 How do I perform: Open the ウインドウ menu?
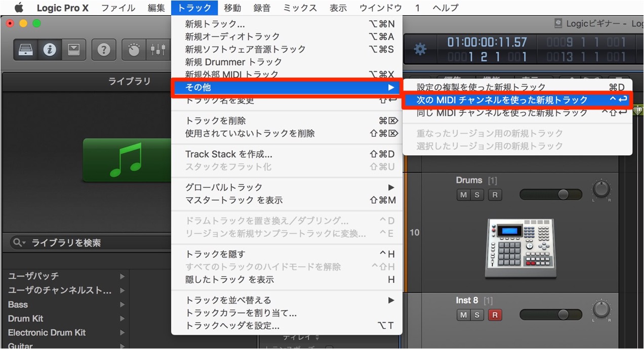380,8
